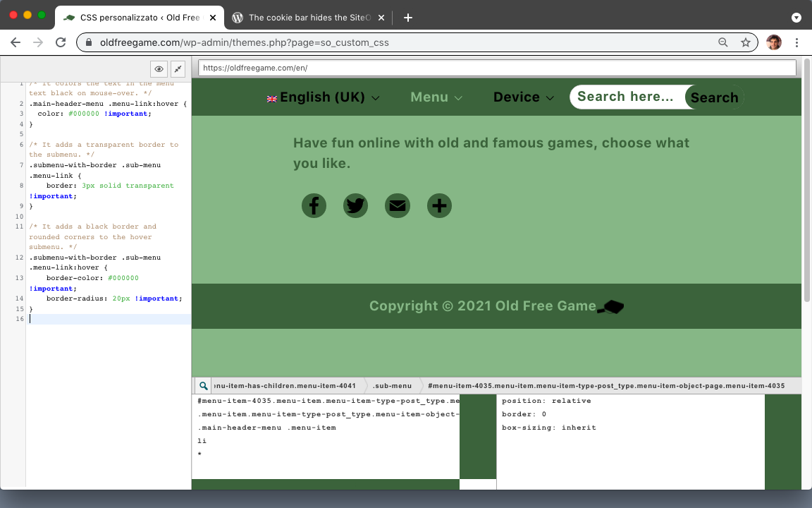Select .sub-menu breadcrumb in inspector

click(x=392, y=386)
